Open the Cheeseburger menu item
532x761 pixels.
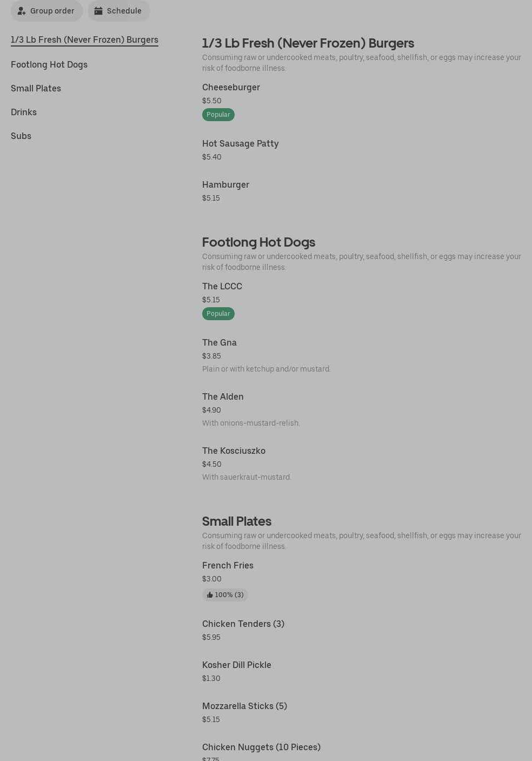[231, 88]
